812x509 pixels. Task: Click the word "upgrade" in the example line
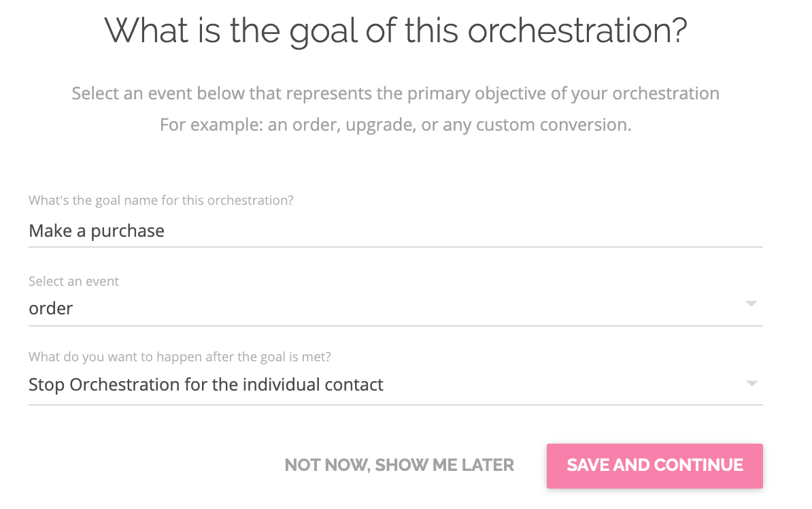[x=375, y=125]
